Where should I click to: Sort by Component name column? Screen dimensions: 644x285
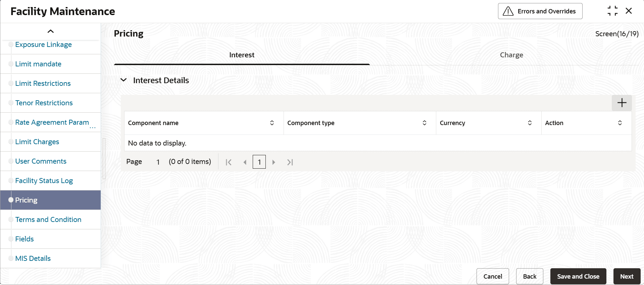pyautogui.click(x=272, y=123)
